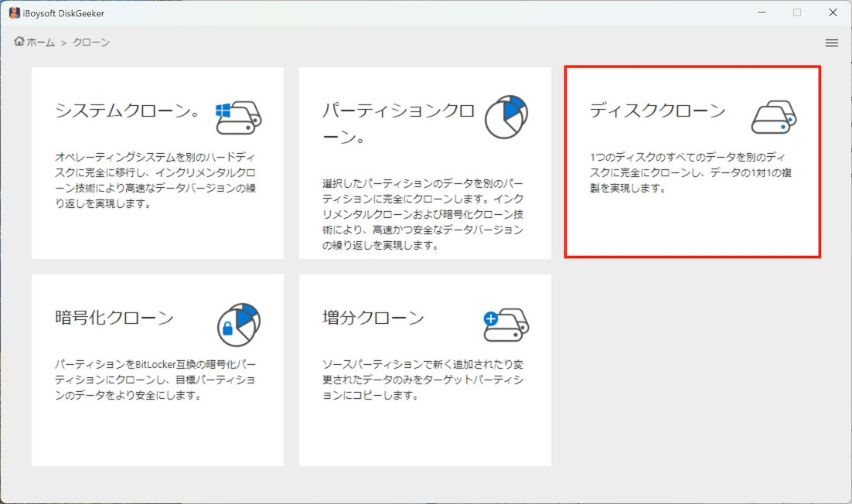The width and height of the screenshot is (852, 504).
Task: Minimize the DiskGeeker window
Action: [x=762, y=12]
